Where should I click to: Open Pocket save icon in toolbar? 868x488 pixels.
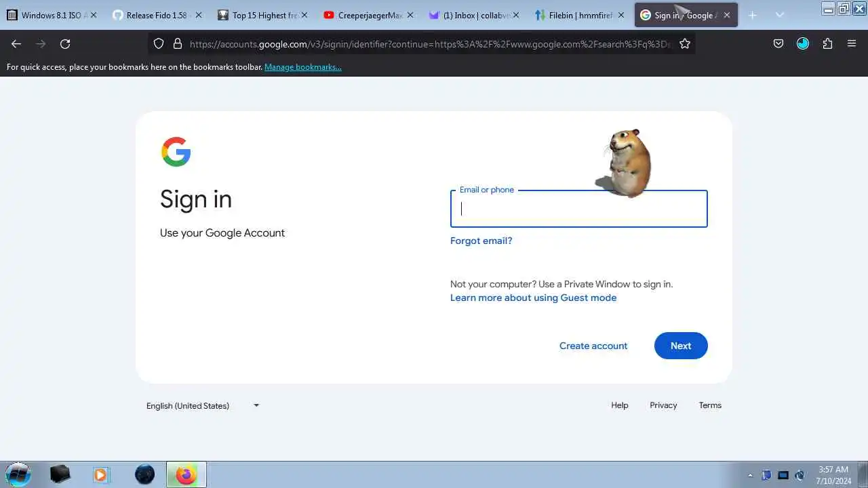[x=778, y=43]
